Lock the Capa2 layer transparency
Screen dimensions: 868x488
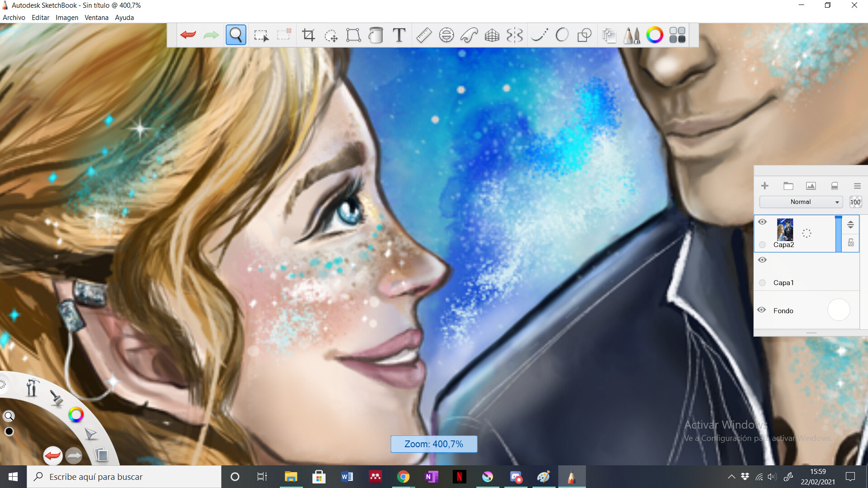click(x=851, y=242)
